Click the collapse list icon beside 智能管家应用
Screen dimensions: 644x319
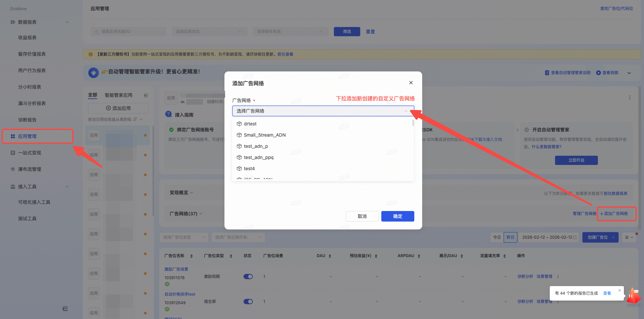point(146,95)
